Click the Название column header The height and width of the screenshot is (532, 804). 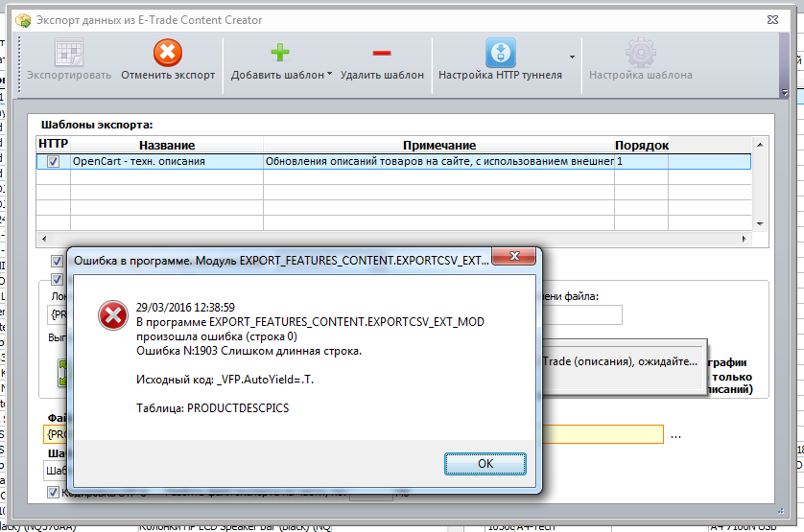click(x=167, y=145)
